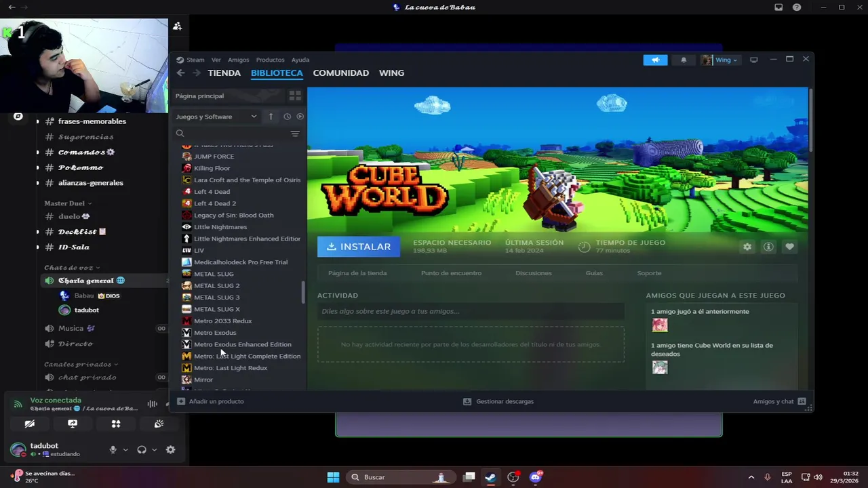The height and width of the screenshot is (488, 868).
Task: Open the WING profile tab
Action: pyautogui.click(x=391, y=73)
